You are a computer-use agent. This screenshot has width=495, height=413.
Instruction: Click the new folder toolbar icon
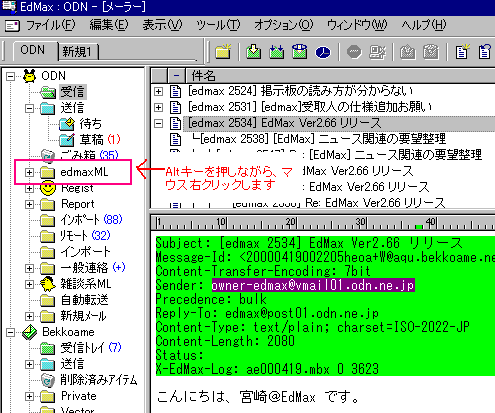pos(223,52)
